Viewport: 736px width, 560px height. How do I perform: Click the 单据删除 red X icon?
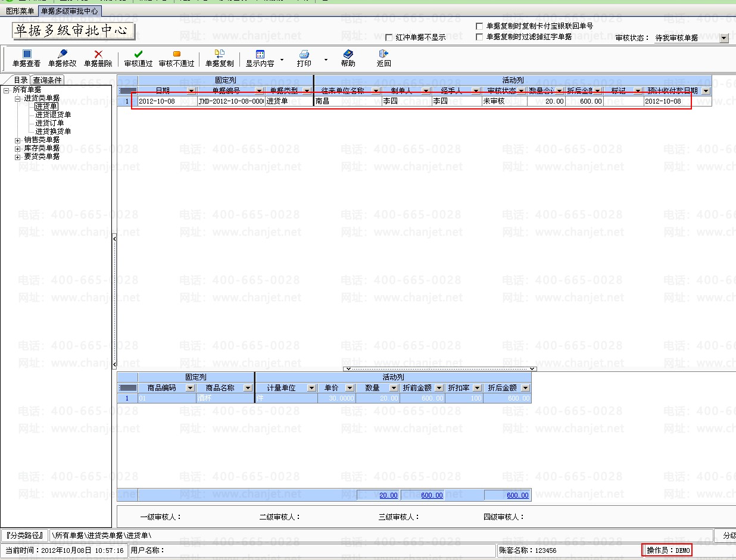point(98,54)
